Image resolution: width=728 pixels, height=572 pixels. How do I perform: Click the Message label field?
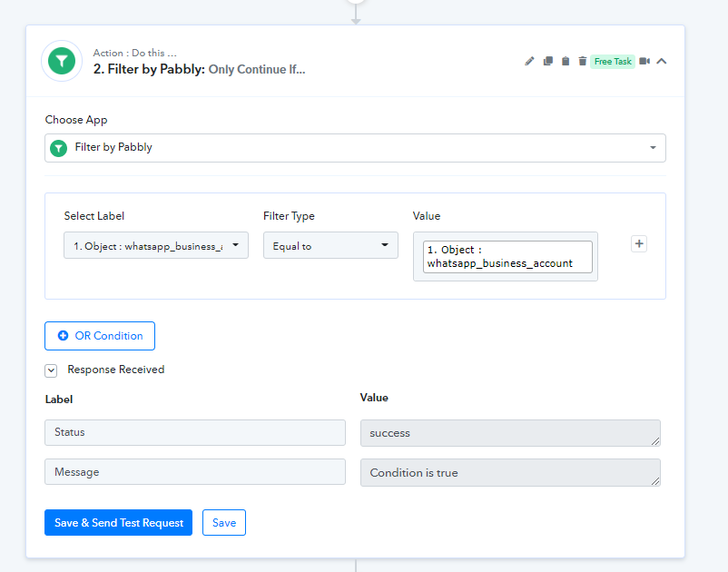pyautogui.click(x=195, y=472)
